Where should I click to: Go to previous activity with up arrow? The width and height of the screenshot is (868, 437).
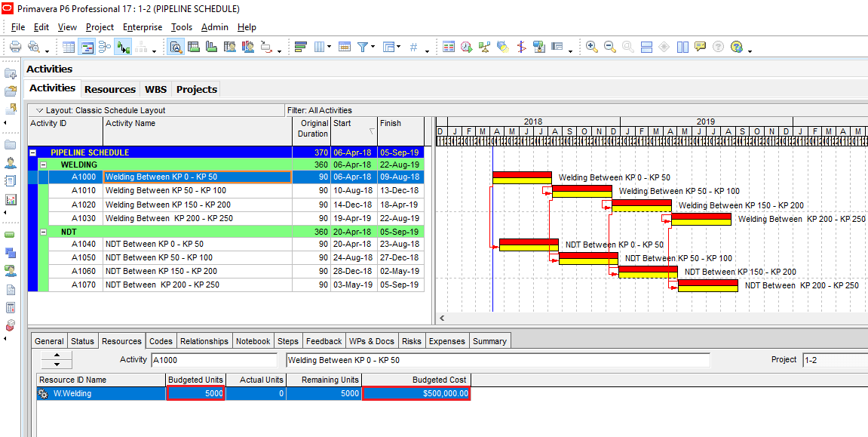[57, 355]
